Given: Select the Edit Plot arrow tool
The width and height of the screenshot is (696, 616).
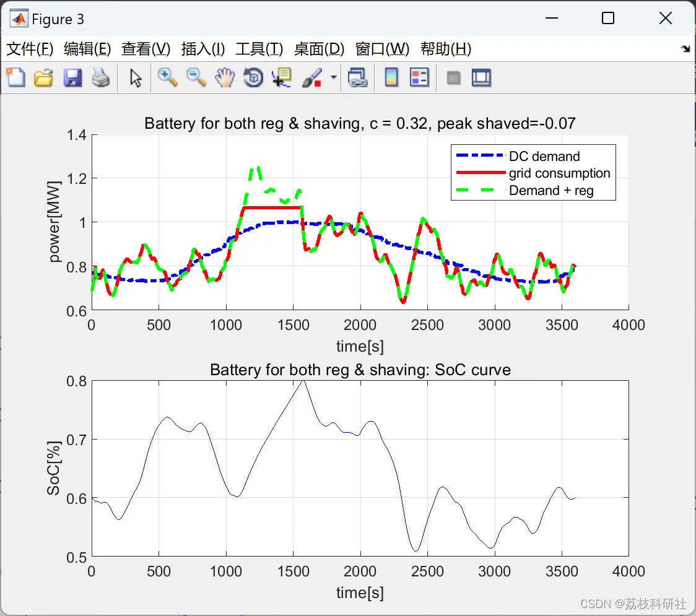Looking at the screenshot, I should coord(136,78).
